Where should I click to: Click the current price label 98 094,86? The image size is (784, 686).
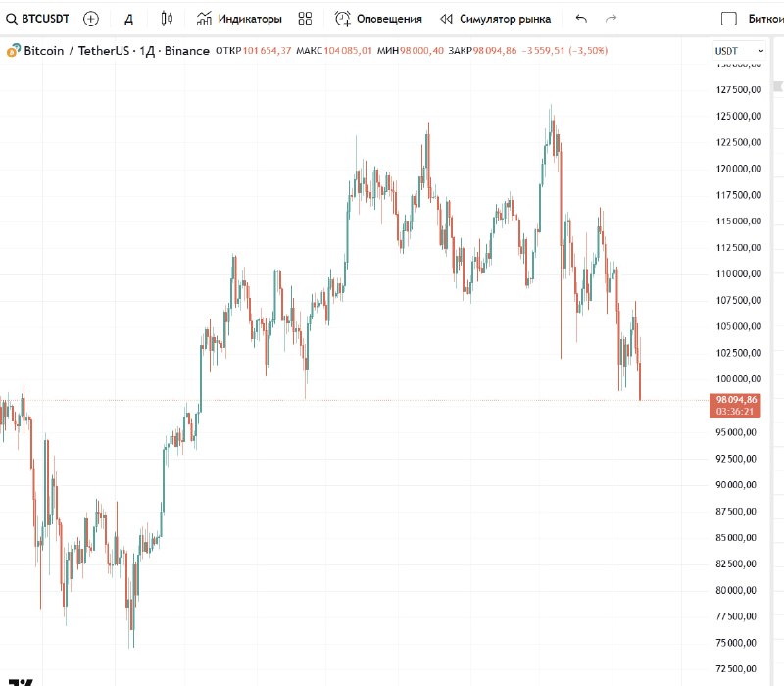coord(738,400)
